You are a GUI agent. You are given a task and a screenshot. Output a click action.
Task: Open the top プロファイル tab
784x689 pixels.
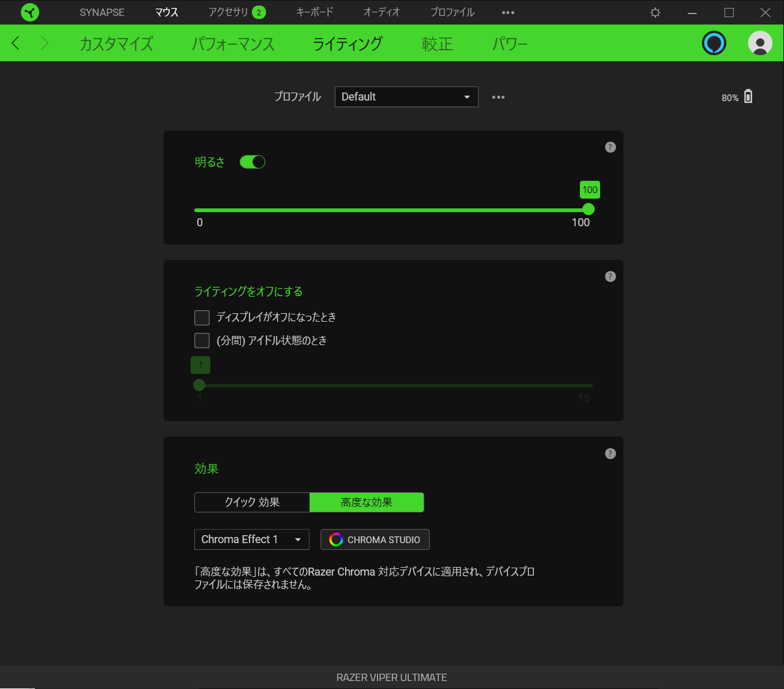[x=452, y=12]
